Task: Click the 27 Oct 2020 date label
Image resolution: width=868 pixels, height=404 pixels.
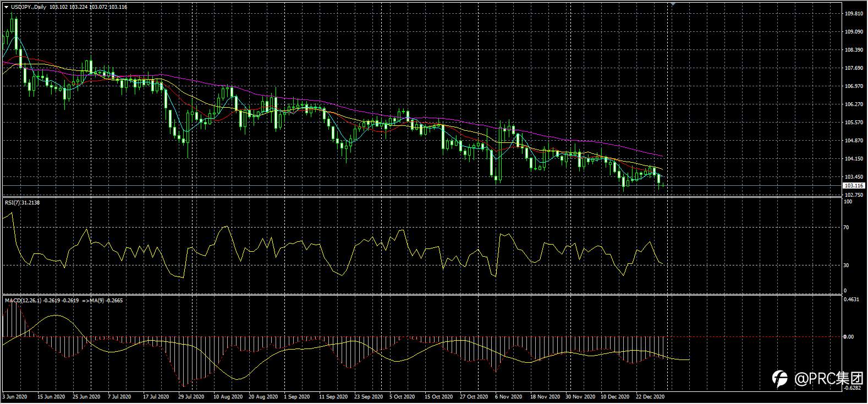Action: point(474,396)
